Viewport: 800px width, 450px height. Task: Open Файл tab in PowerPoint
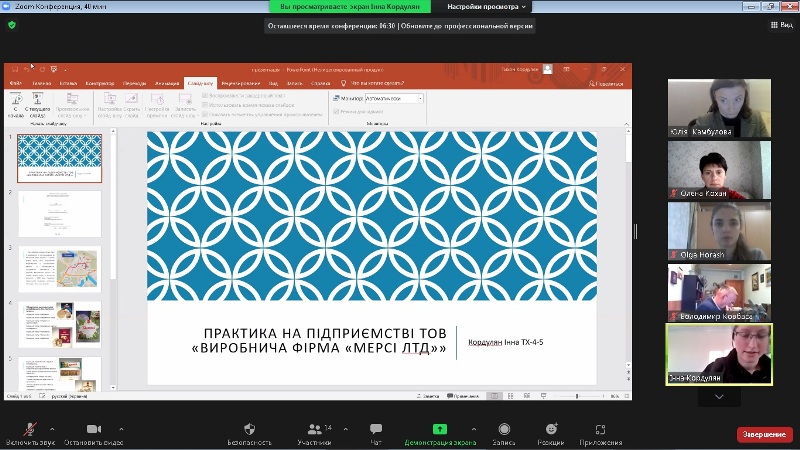click(15, 83)
